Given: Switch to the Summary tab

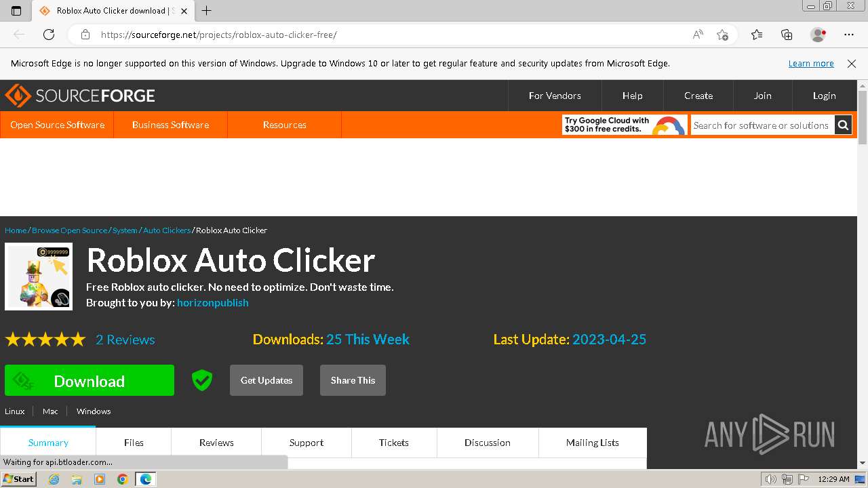Looking at the screenshot, I should point(48,443).
